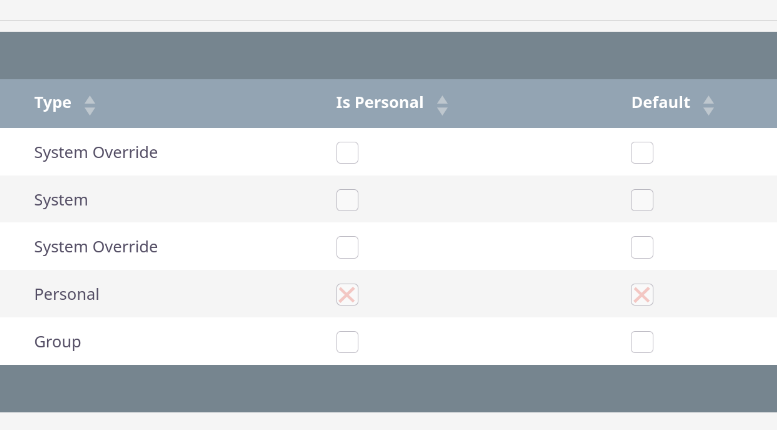Click the Is Personal column sort arrows icon
This screenshot has width=777, height=430.
point(442,104)
